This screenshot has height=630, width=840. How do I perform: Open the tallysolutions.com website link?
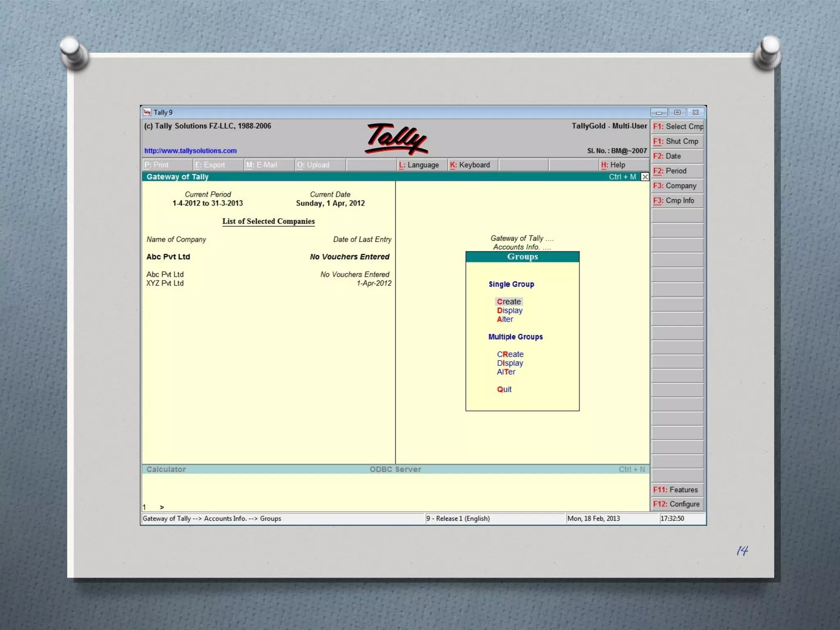pos(190,151)
